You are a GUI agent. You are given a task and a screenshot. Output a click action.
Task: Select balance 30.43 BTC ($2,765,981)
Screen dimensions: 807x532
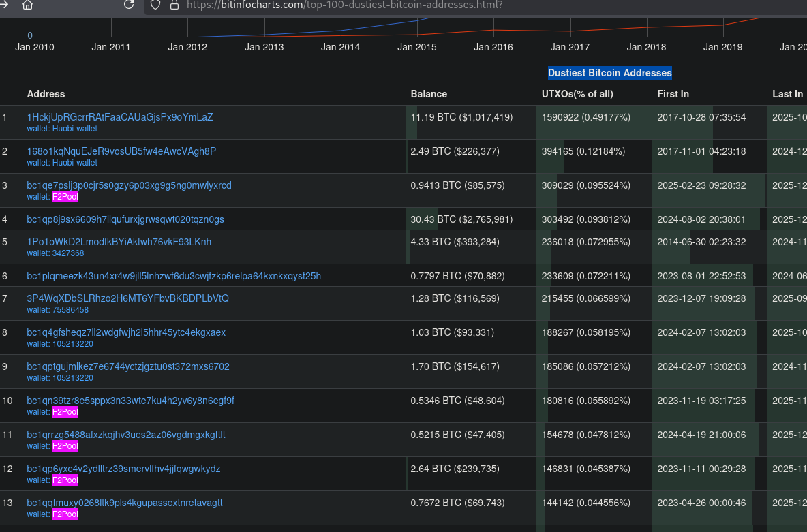pyautogui.click(x=461, y=219)
